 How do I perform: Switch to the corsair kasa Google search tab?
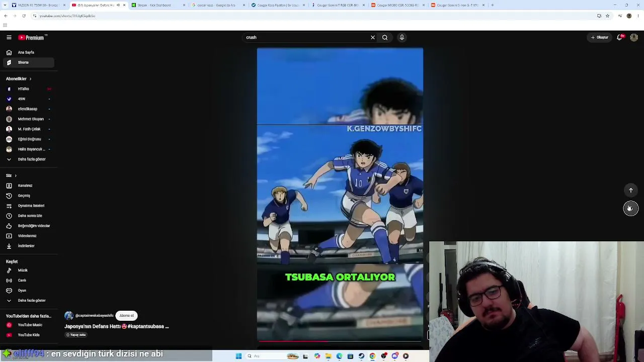[217, 5]
